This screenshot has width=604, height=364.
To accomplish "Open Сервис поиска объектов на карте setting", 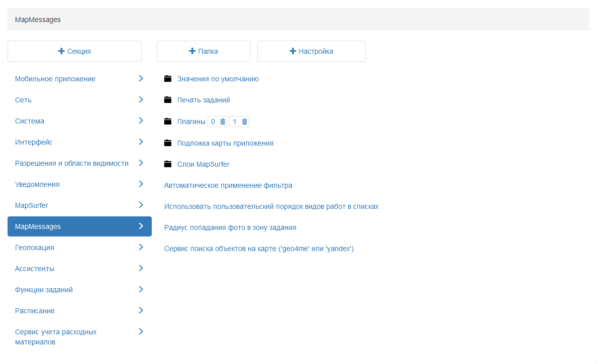I will click(x=259, y=249).
